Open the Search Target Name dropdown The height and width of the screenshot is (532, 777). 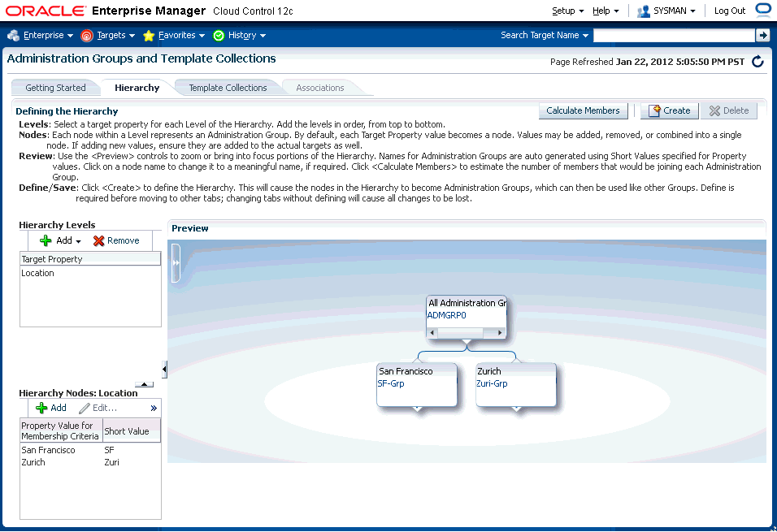pyautogui.click(x=545, y=35)
